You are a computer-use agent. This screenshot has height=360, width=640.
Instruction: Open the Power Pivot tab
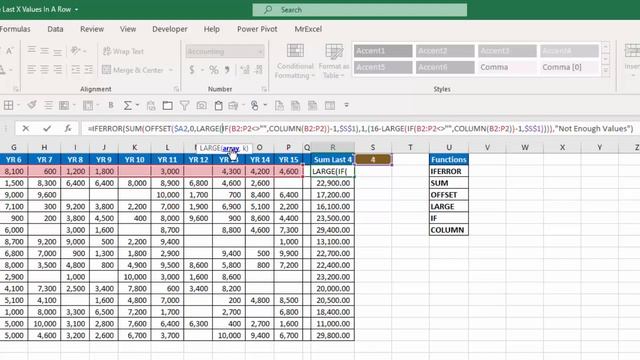coord(257,29)
